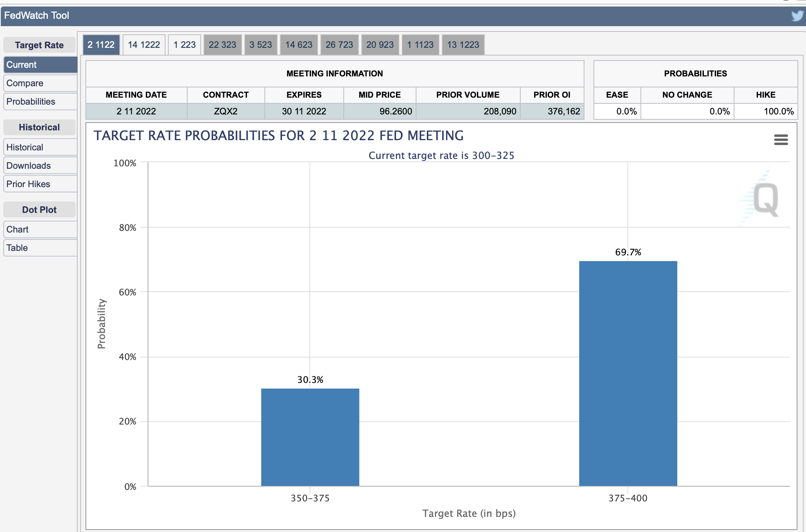Screen dimensions: 806x532
Task: Click the chart title text
Action: (278, 136)
